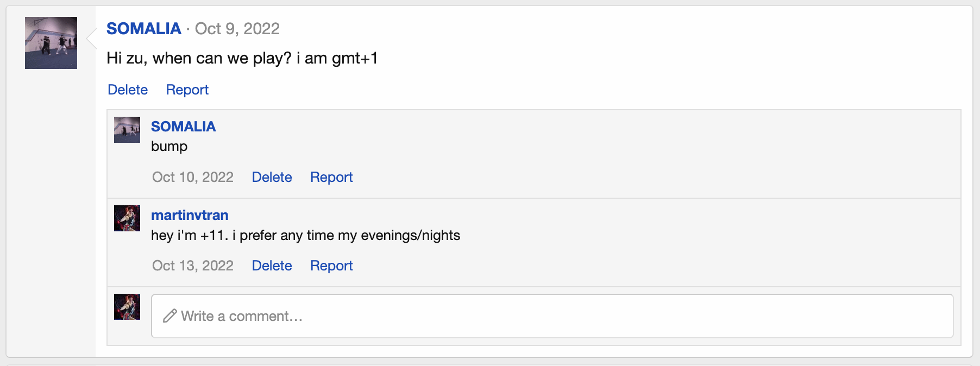Focus the 'Write a comment…' field

(x=552, y=316)
